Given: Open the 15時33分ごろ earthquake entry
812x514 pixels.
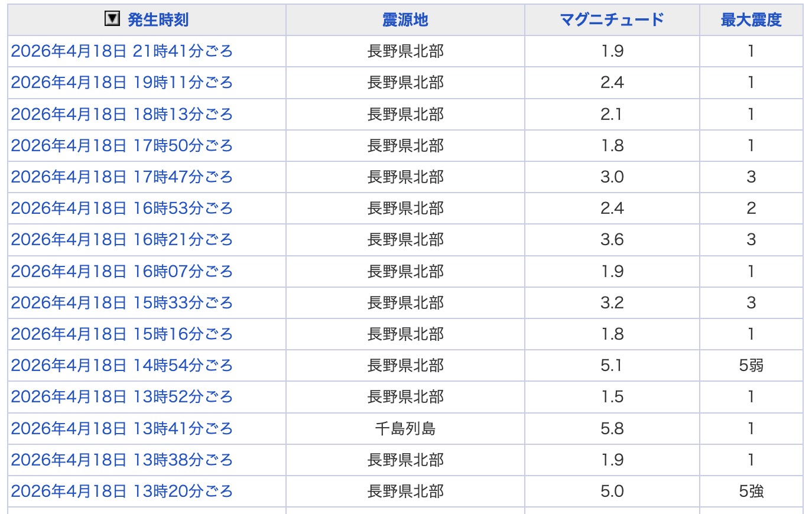Looking at the screenshot, I should 122,302.
